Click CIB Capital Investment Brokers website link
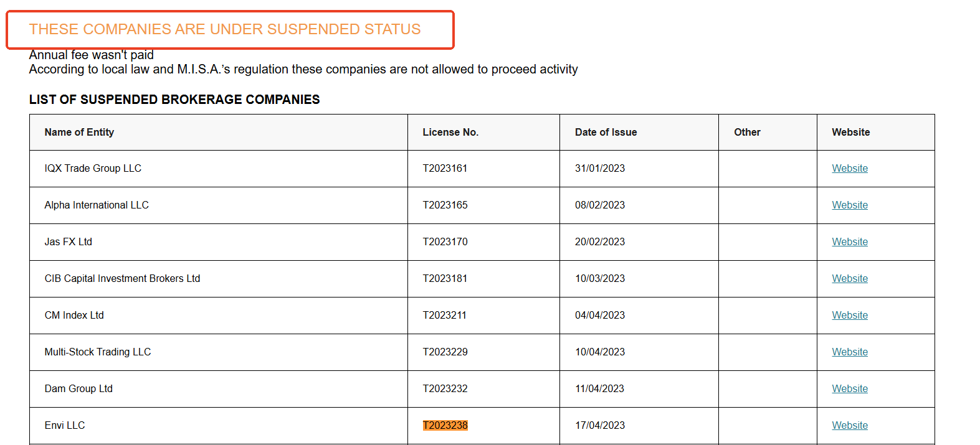 click(849, 279)
